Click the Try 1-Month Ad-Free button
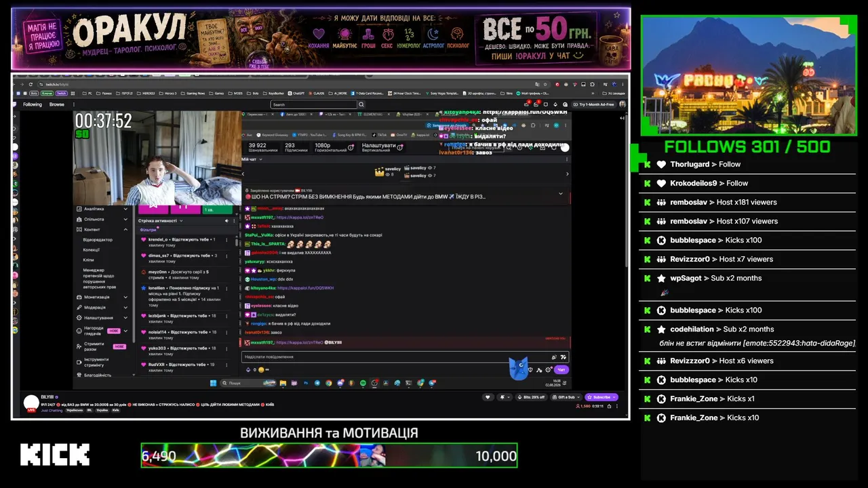Image resolution: width=868 pixels, height=488 pixels. pyautogui.click(x=595, y=104)
